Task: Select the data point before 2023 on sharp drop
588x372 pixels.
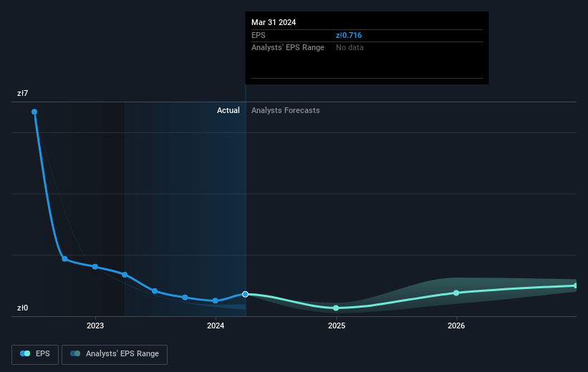Action: [x=64, y=259]
